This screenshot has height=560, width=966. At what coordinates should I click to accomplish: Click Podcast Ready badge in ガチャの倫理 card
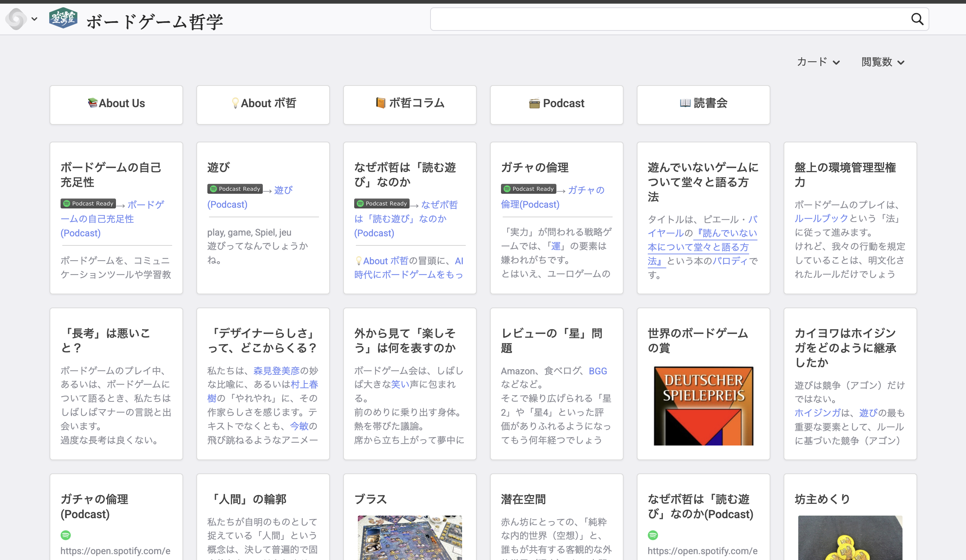(529, 189)
